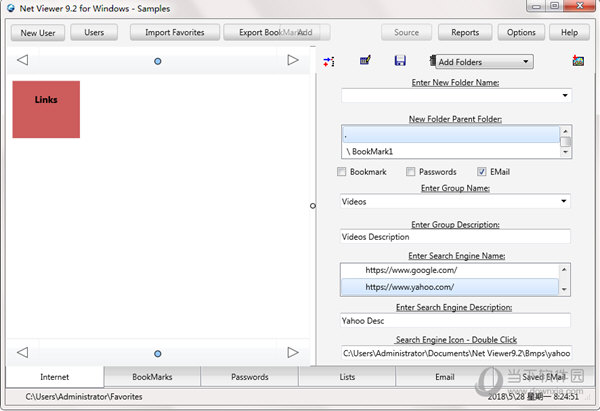The image size is (600, 411).
Task: Click the red-blue arrows icon in right toolbar
Action: point(329,62)
